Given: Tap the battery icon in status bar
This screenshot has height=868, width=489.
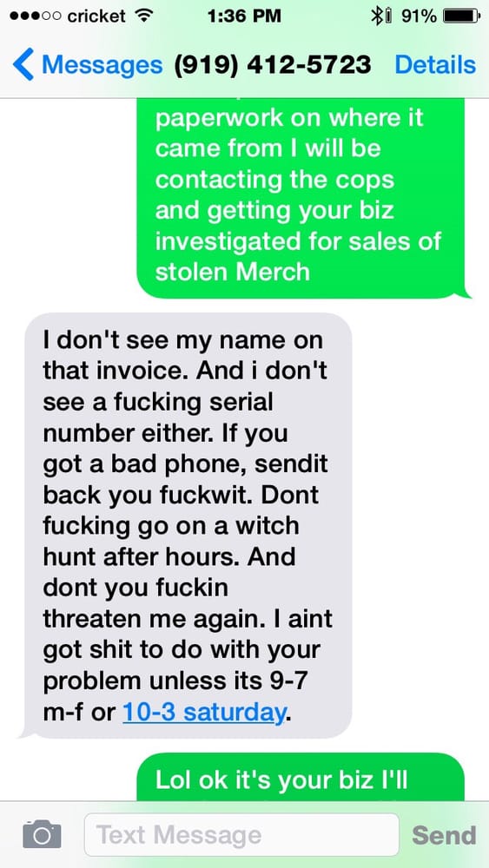Looking at the screenshot, I should (x=461, y=16).
